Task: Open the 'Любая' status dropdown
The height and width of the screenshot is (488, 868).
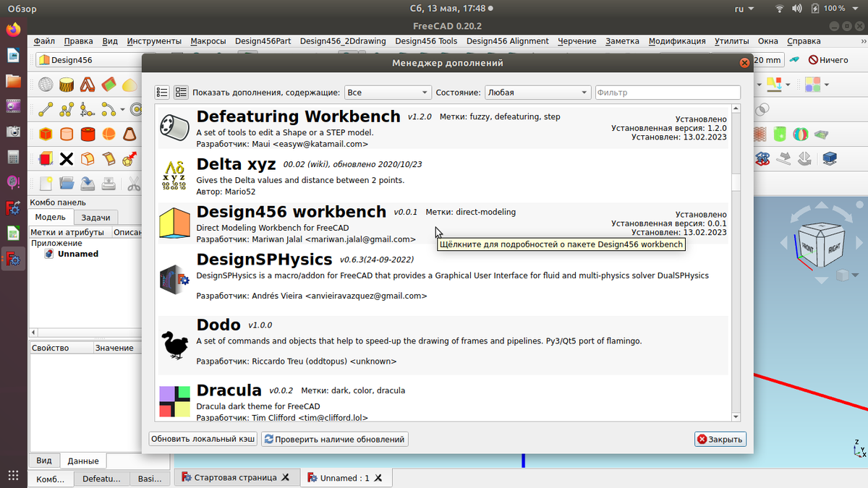Action: click(x=537, y=93)
